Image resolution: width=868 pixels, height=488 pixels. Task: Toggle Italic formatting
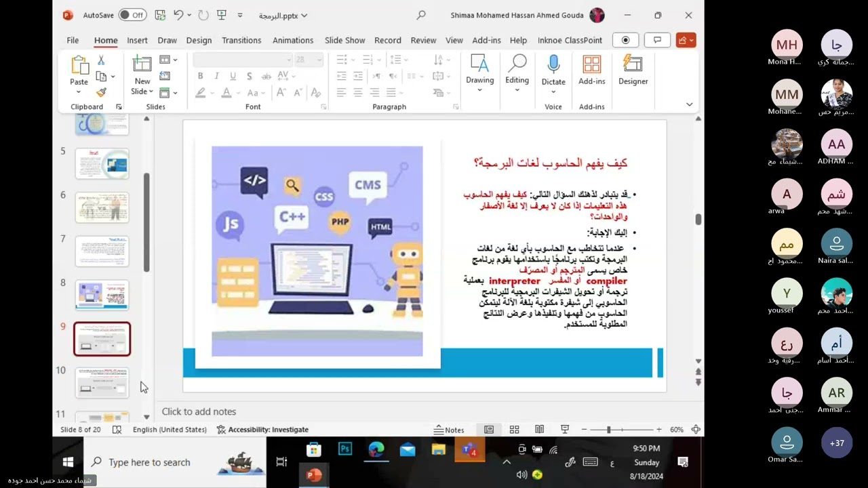point(216,76)
